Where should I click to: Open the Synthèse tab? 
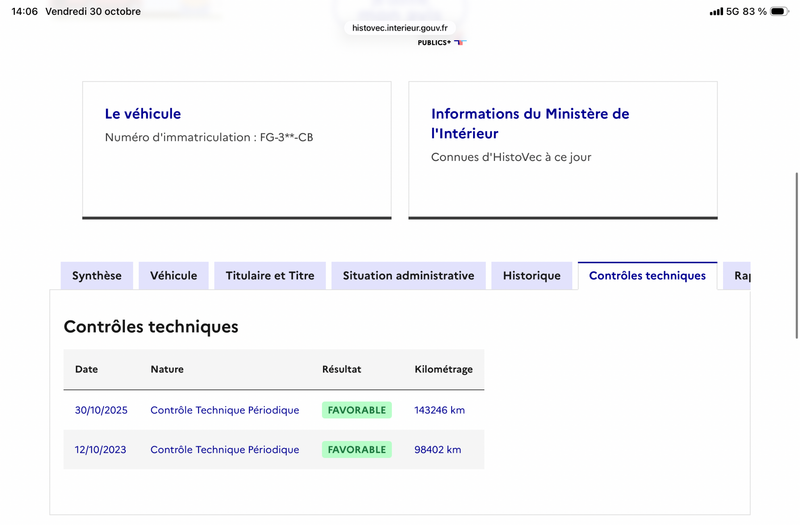tap(97, 276)
